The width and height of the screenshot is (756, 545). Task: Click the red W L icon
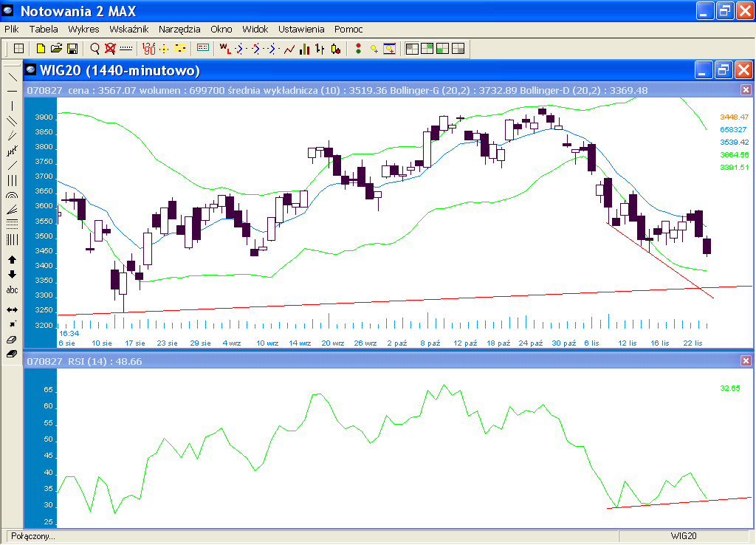(x=225, y=49)
